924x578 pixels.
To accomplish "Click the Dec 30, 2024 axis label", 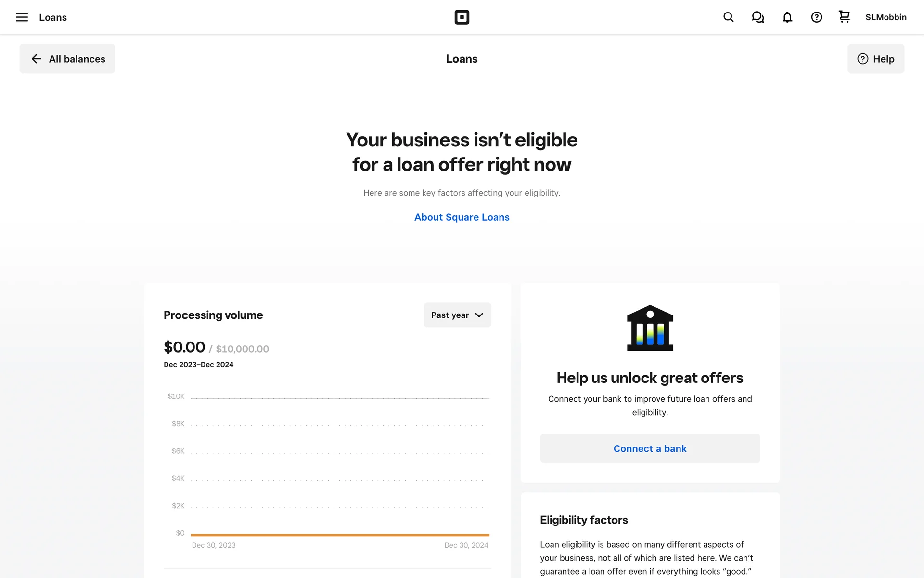I will [x=466, y=545].
